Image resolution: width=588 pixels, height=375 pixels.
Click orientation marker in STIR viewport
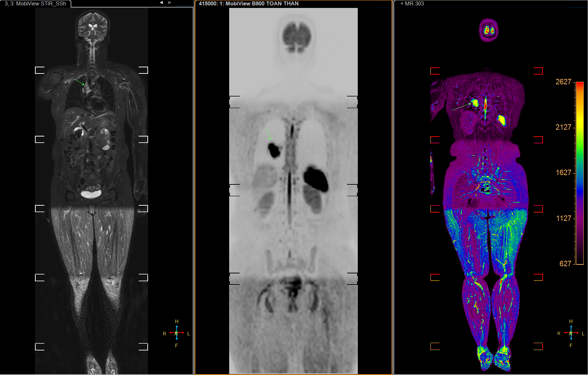tap(177, 333)
